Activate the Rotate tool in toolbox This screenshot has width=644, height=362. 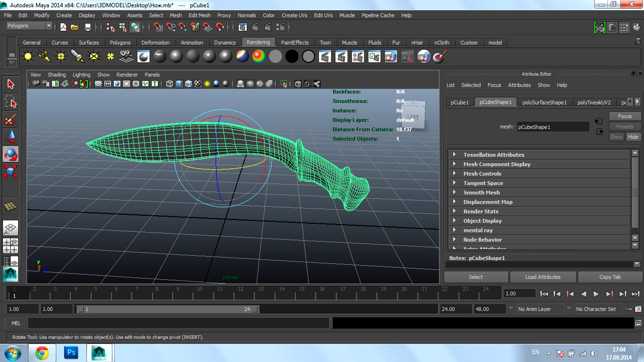10,154
